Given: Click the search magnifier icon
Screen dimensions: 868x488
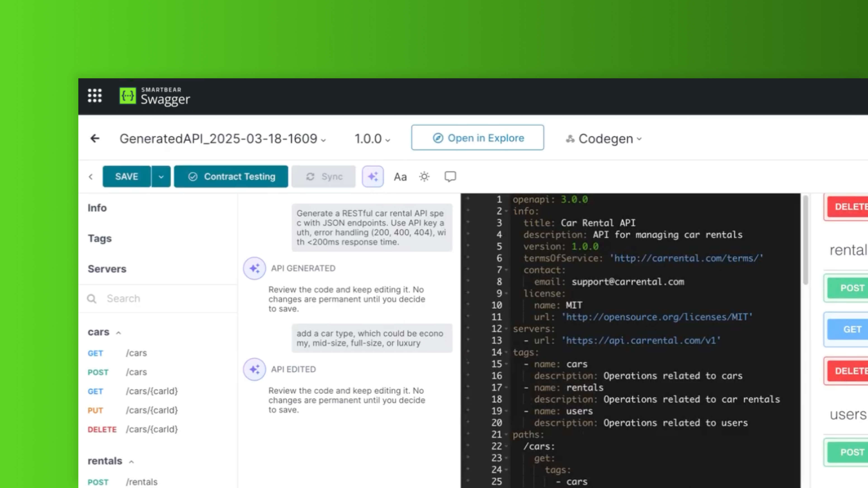Looking at the screenshot, I should pyautogui.click(x=92, y=299).
